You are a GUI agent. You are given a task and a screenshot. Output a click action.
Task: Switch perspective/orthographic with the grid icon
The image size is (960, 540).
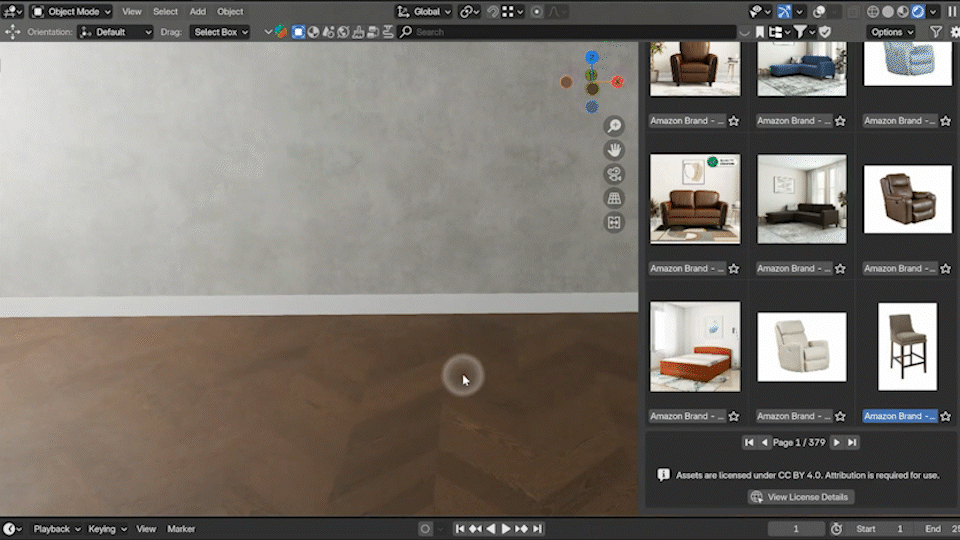[614, 199]
